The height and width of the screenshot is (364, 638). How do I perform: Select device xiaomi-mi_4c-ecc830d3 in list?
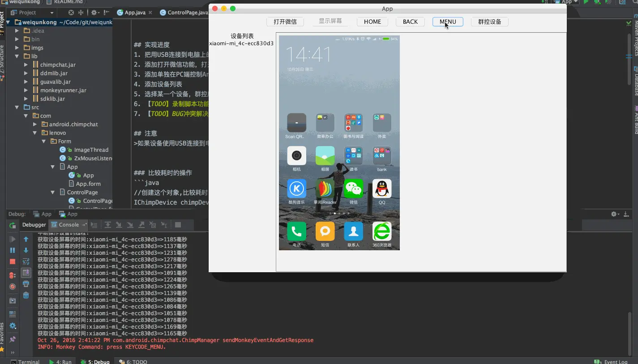(x=242, y=43)
